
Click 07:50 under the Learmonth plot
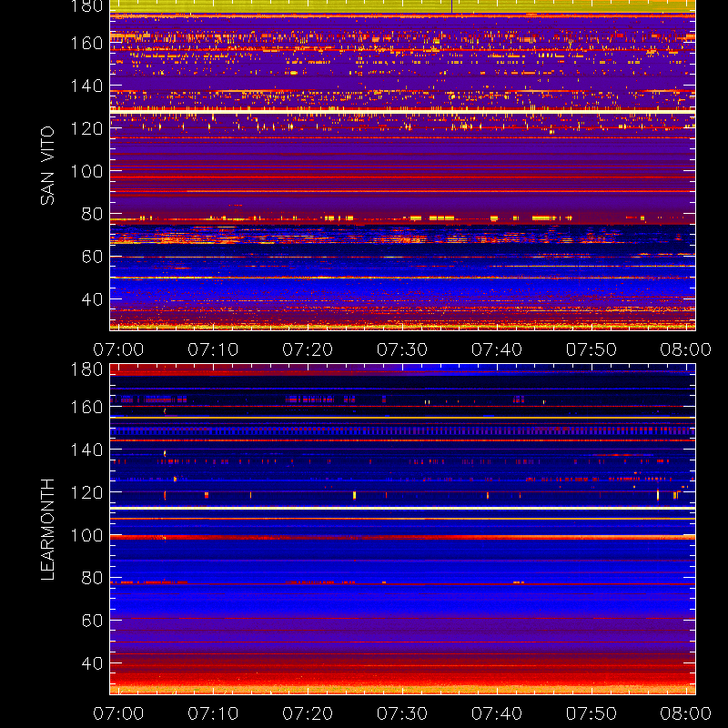tap(591, 713)
